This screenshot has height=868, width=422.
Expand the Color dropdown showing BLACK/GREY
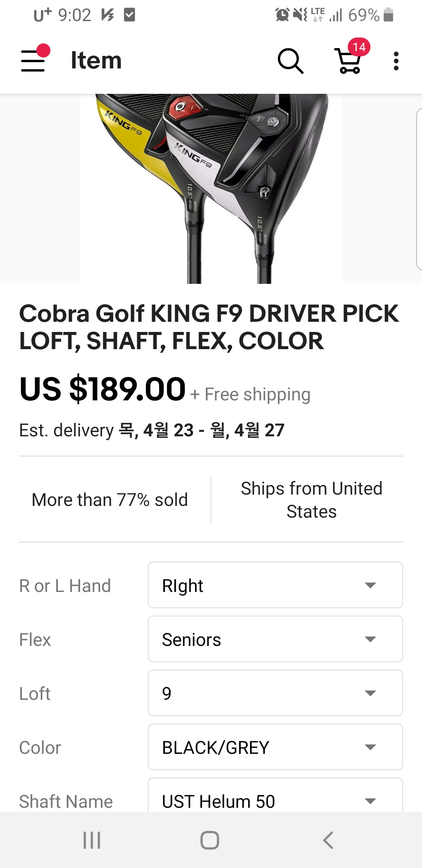(275, 747)
